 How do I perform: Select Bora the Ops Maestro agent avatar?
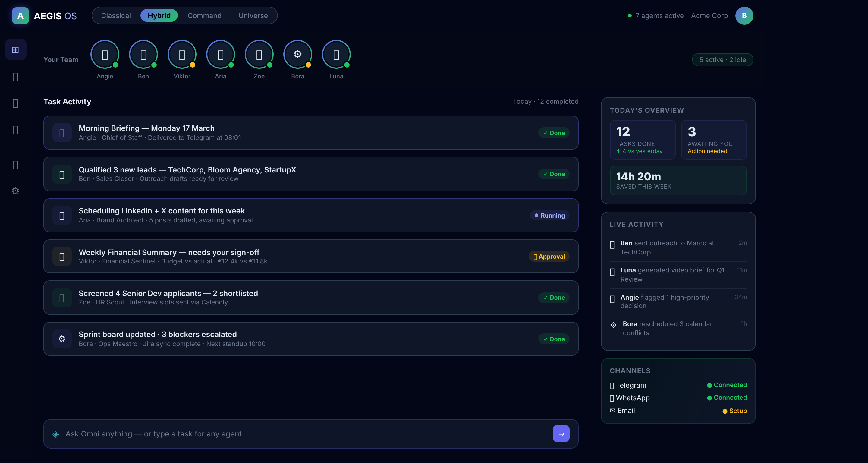pyautogui.click(x=297, y=54)
